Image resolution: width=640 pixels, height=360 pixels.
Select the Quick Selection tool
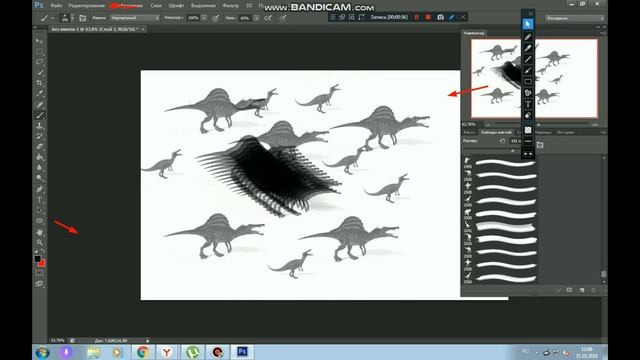click(x=39, y=73)
